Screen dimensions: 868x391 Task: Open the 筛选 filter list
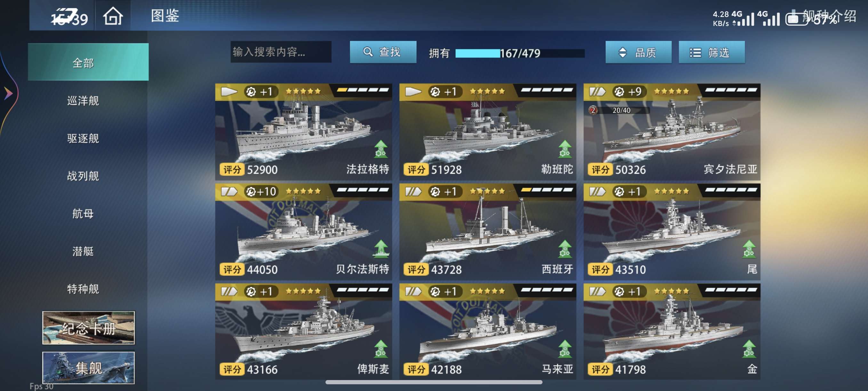[x=711, y=52]
